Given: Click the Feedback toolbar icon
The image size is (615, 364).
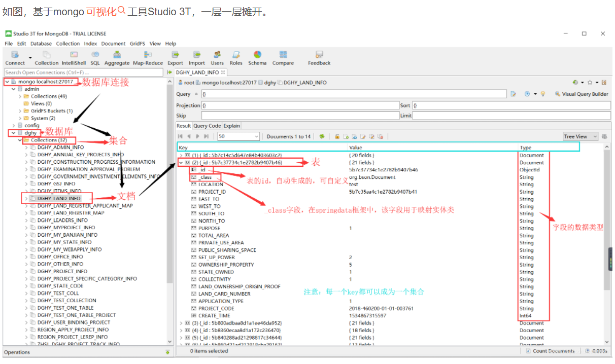Looking at the screenshot, I should (x=319, y=58).
